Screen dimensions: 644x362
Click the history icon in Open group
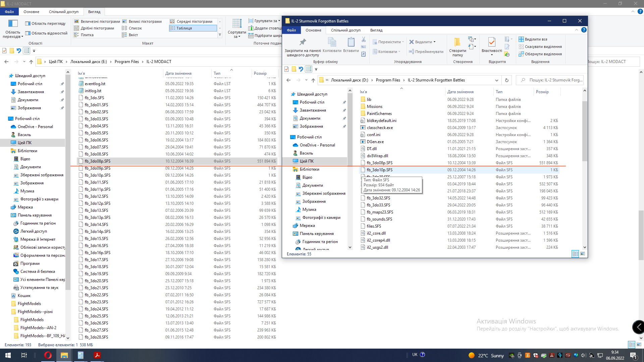point(507,54)
